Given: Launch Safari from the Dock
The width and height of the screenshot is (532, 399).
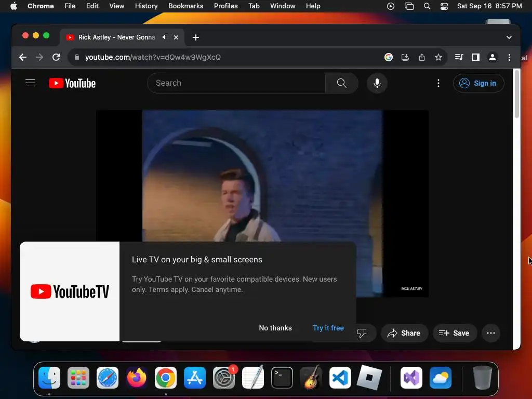Looking at the screenshot, I should 108,377.
